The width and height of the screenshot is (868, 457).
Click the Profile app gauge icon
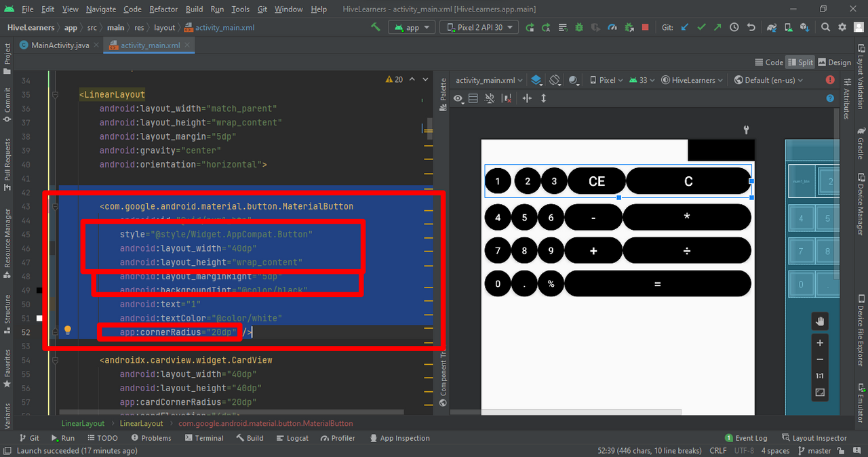(612, 28)
